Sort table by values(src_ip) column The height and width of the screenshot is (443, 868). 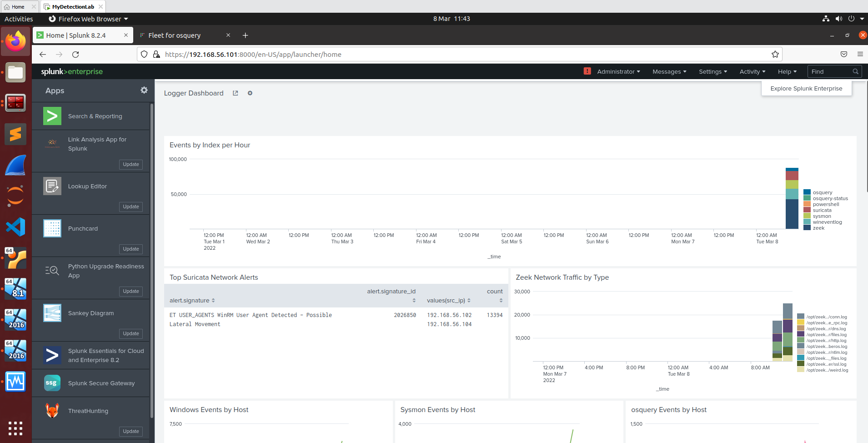coord(449,300)
